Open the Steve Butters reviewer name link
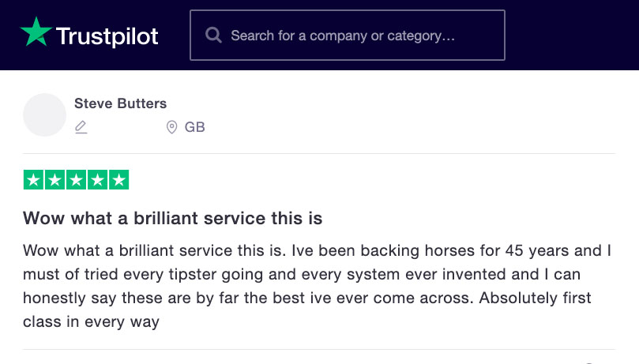This screenshot has height=364, width=639. [120, 103]
